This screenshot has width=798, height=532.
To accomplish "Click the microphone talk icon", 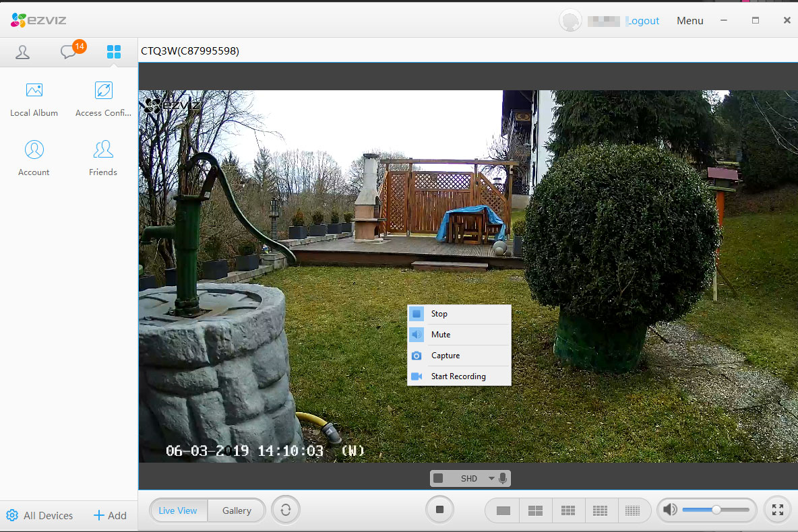I will 503,478.
